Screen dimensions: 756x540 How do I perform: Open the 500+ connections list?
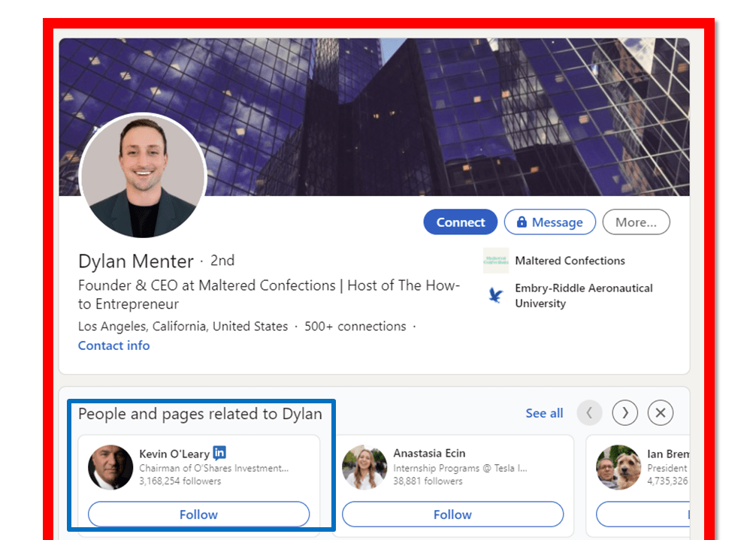tap(355, 327)
